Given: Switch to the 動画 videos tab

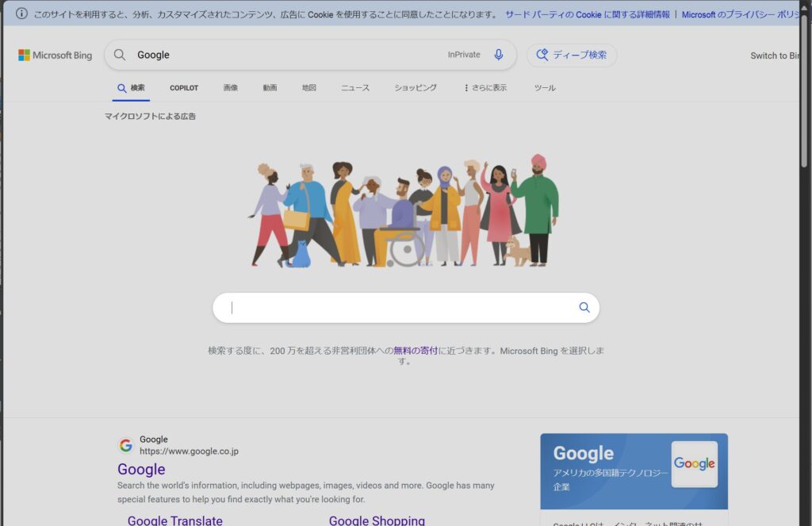Looking at the screenshot, I should coord(270,88).
